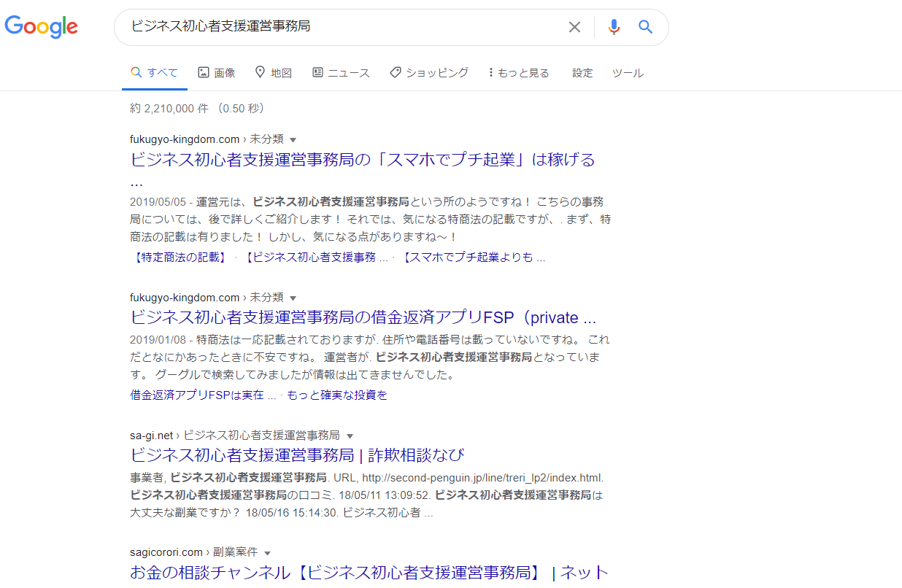Open the 詐欺相談なび result title
This screenshot has height=588, width=902.
(x=297, y=455)
